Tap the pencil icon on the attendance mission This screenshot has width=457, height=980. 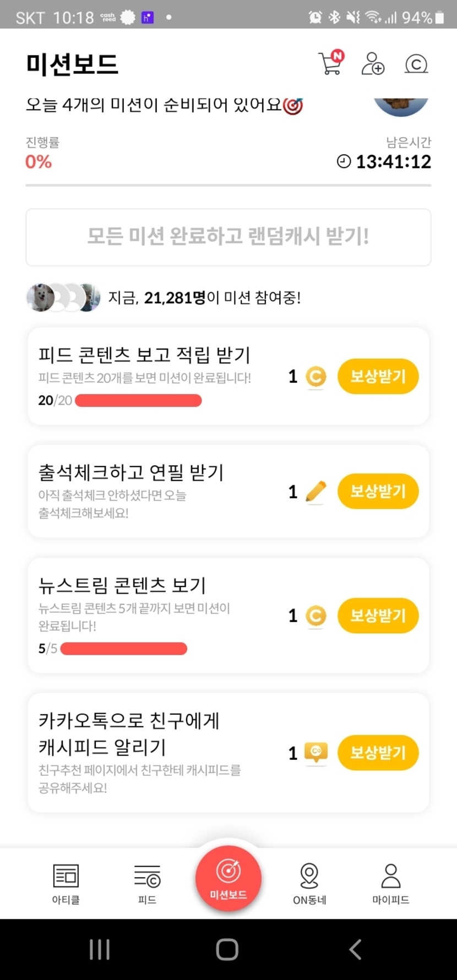[315, 491]
